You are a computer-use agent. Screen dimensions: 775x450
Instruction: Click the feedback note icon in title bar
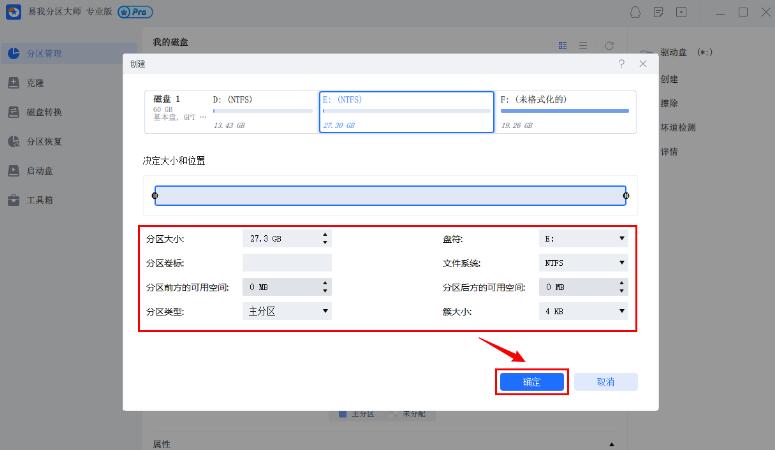[x=658, y=12]
